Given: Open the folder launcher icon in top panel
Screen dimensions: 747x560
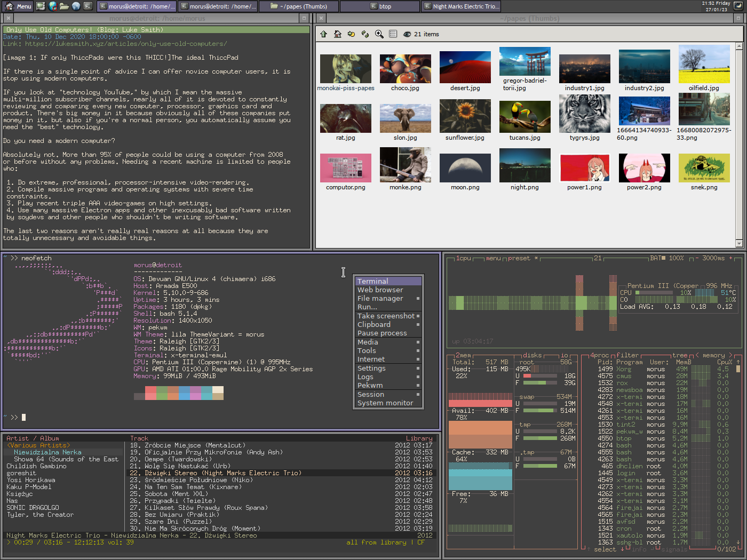Looking at the screenshot, I should [64, 6].
